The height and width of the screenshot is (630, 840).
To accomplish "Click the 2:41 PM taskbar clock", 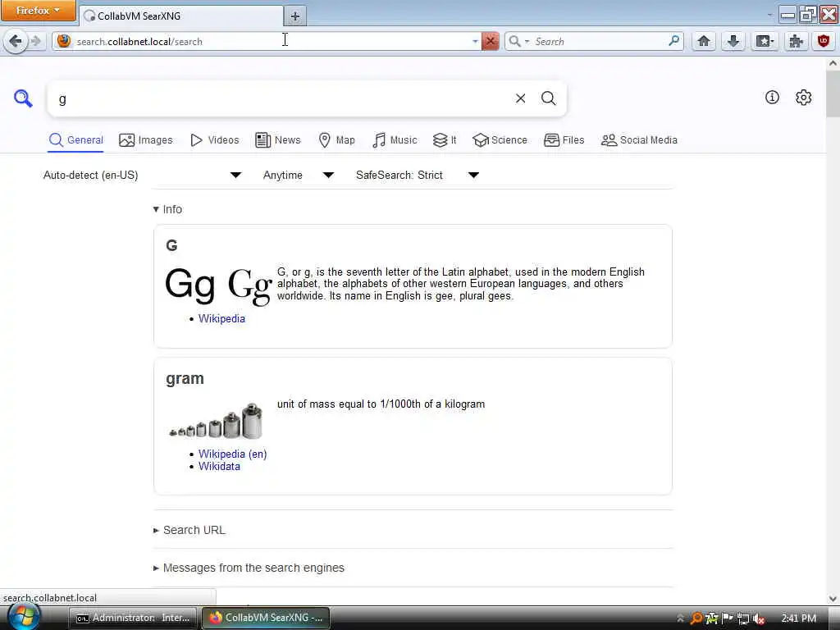I will point(799,619).
